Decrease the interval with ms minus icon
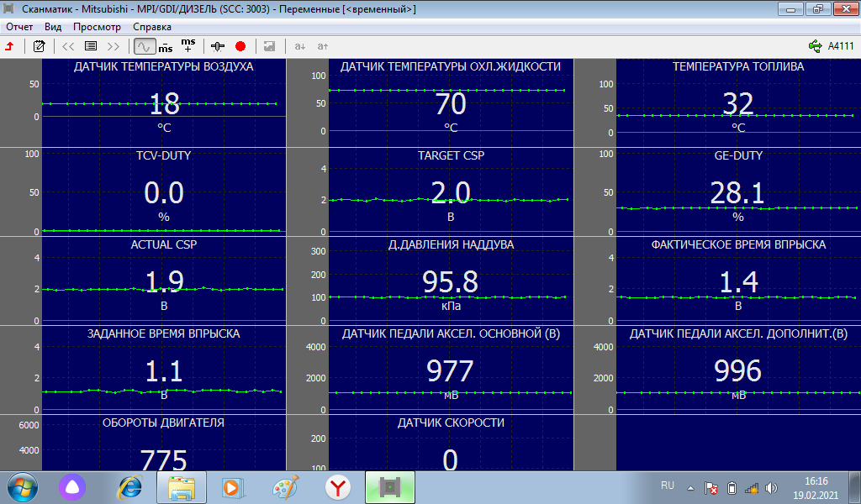 [166, 46]
